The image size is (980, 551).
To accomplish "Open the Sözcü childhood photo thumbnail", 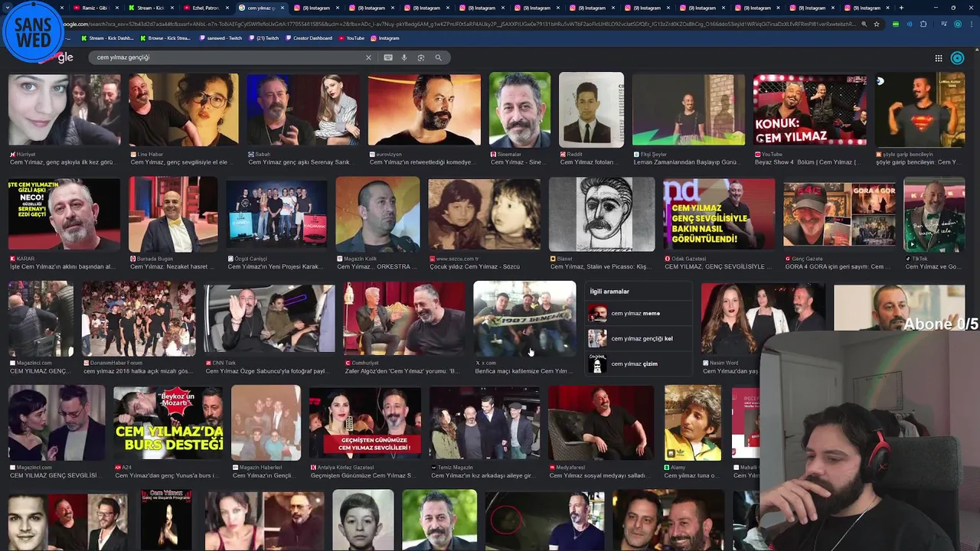I will coord(484,214).
